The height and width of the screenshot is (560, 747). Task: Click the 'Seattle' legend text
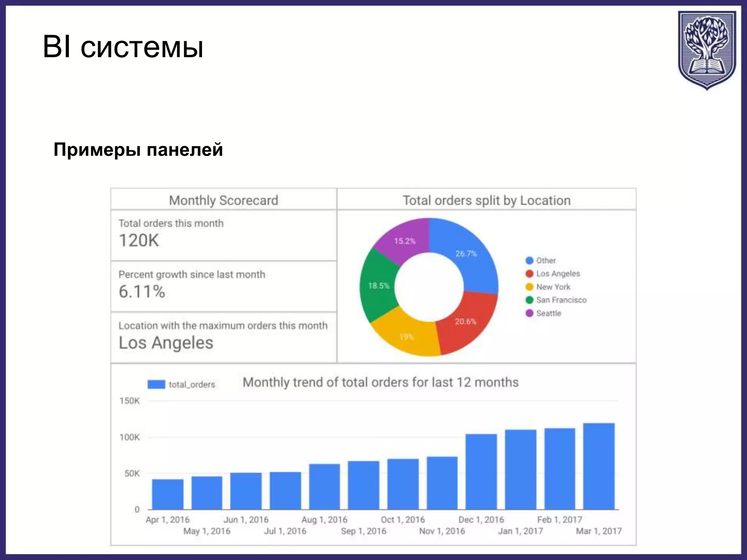(x=549, y=313)
